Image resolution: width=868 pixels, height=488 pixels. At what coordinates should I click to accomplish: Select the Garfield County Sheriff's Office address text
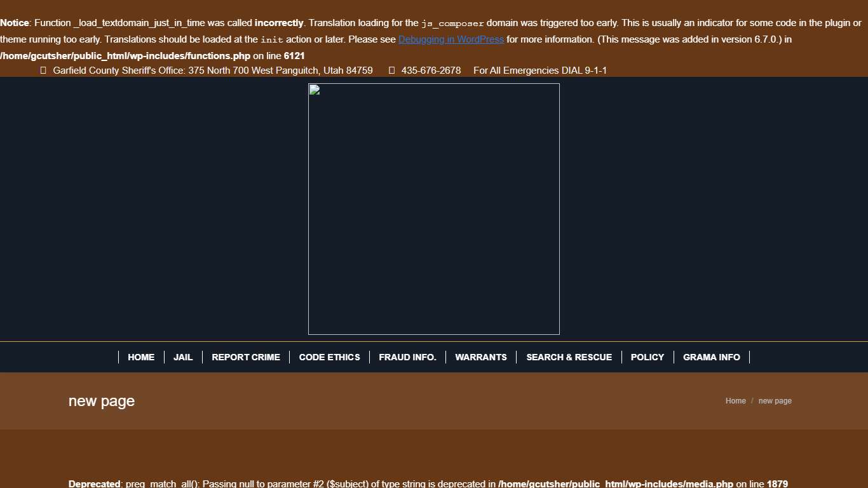tap(212, 71)
